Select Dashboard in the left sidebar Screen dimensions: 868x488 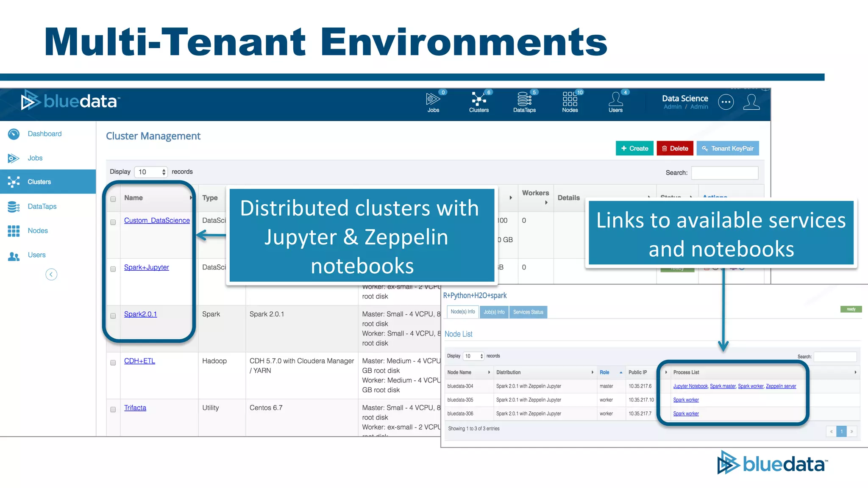(45, 134)
